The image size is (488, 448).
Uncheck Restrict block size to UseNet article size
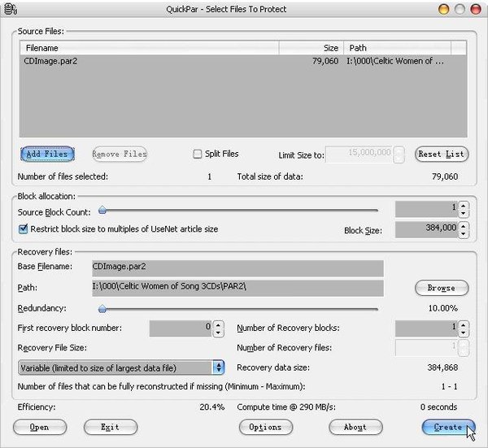pyautogui.click(x=23, y=229)
